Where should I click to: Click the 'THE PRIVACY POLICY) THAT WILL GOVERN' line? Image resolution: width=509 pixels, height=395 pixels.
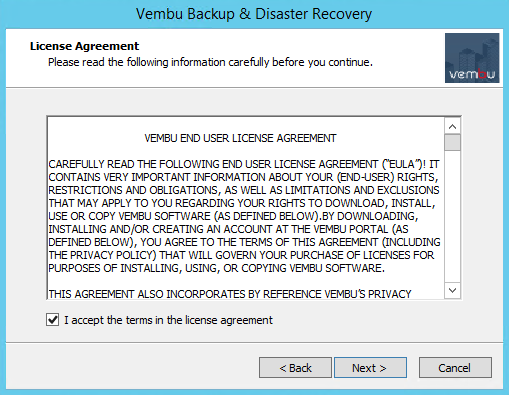click(x=241, y=255)
